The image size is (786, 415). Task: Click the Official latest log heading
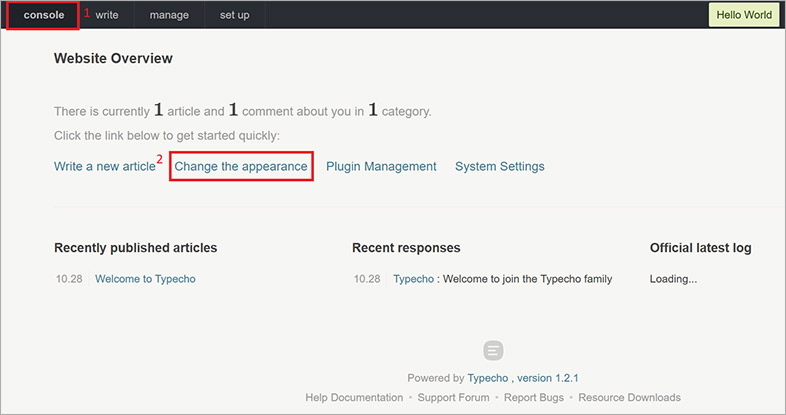click(x=700, y=248)
